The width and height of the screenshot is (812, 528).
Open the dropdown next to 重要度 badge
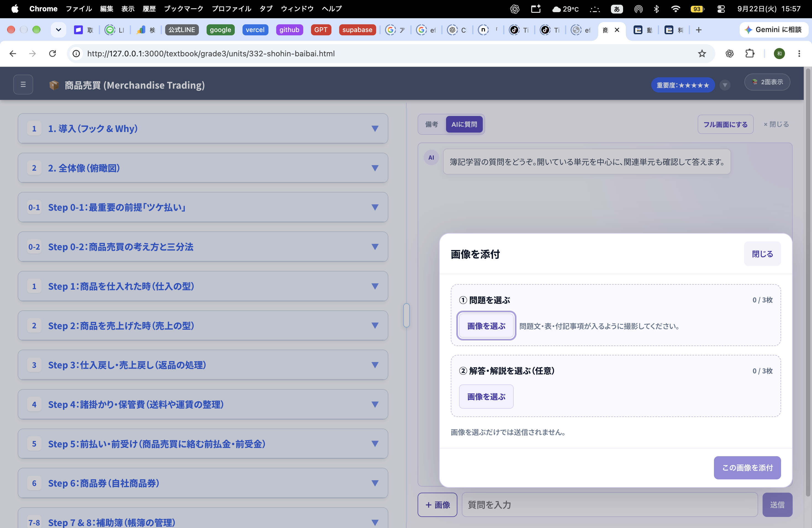coord(725,85)
